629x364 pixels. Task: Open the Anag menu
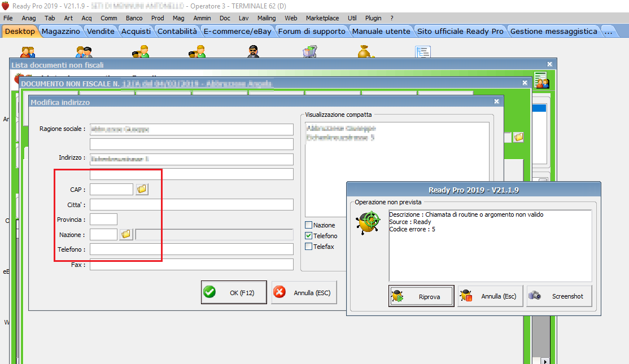point(28,18)
